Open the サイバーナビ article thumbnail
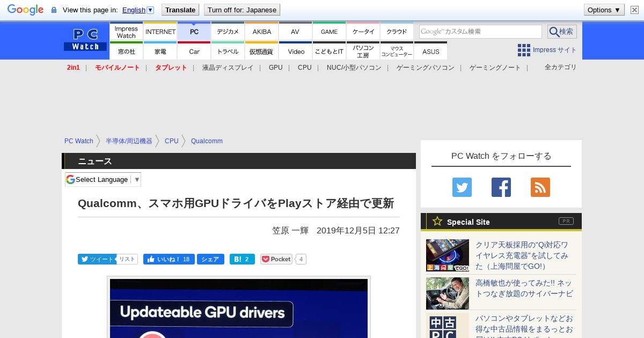Image resolution: width=644 pixels, height=338 pixels. click(x=448, y=293)
